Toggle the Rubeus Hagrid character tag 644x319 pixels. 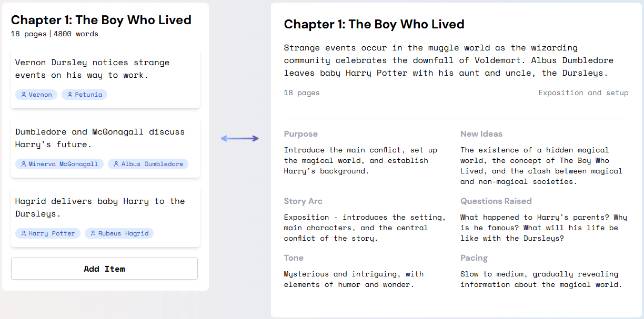pyautogui.click(x=119, y=233)
